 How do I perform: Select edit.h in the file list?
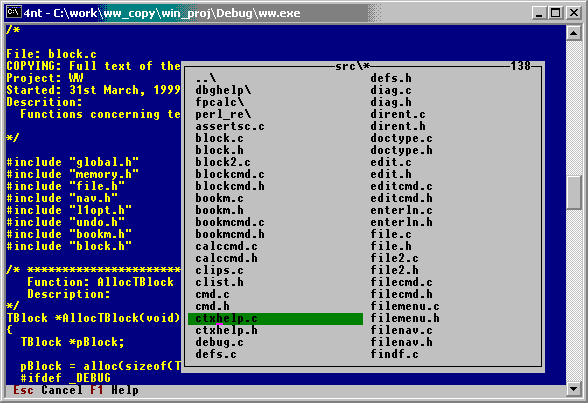391,174
